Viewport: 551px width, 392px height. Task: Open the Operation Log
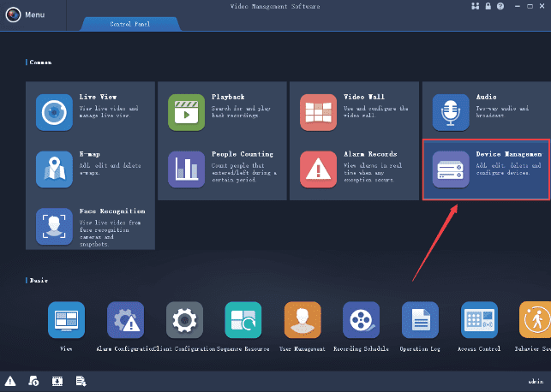click(x=421, y=320)
